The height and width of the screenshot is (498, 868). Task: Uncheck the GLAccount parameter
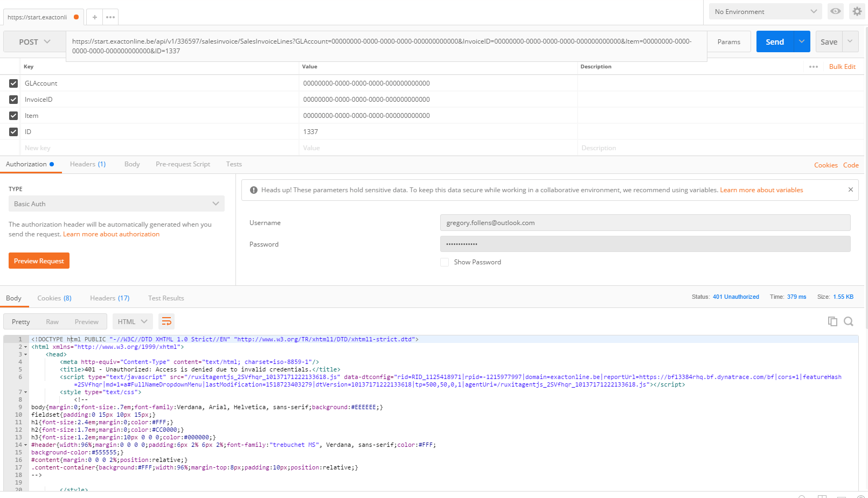pyautogui.click(x=13, y=83)
